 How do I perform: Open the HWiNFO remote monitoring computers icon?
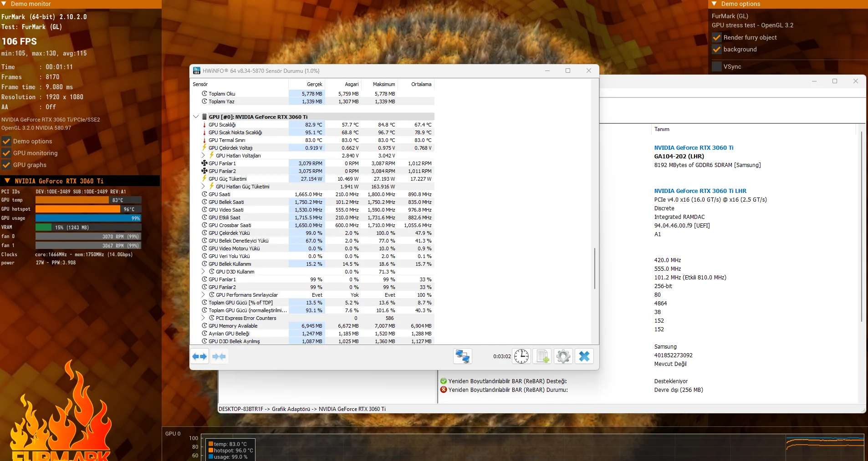[x=462, y=356]
